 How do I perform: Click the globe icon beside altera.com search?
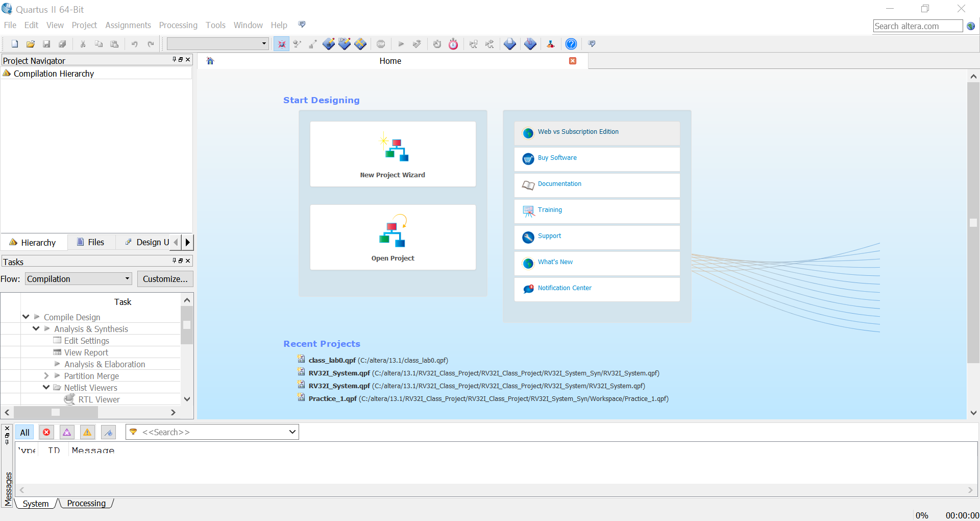click(x=971, y=26)
